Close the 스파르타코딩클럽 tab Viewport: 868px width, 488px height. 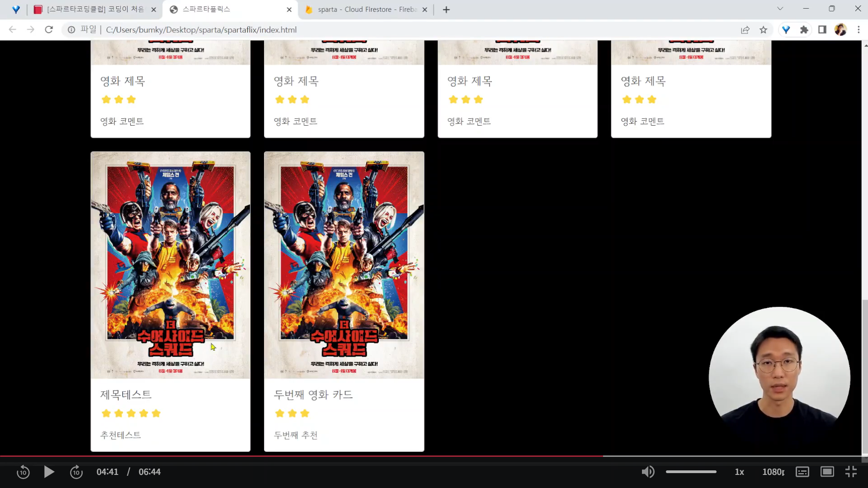coord(154,9)
